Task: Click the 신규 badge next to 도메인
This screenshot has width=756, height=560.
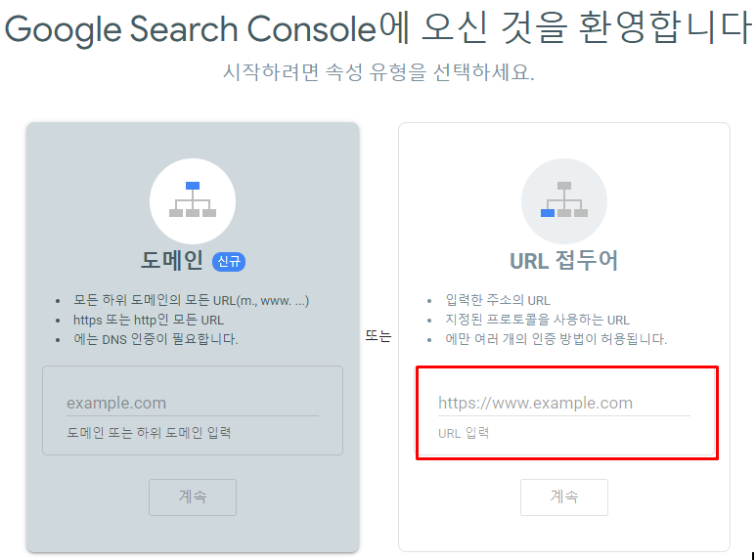Action: point(229,262)
